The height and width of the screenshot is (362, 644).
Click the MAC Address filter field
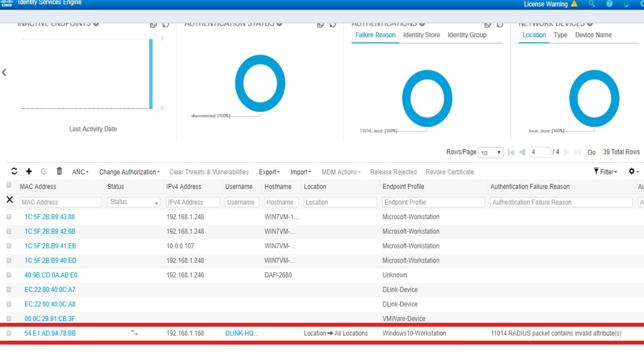tap(61, 202)
